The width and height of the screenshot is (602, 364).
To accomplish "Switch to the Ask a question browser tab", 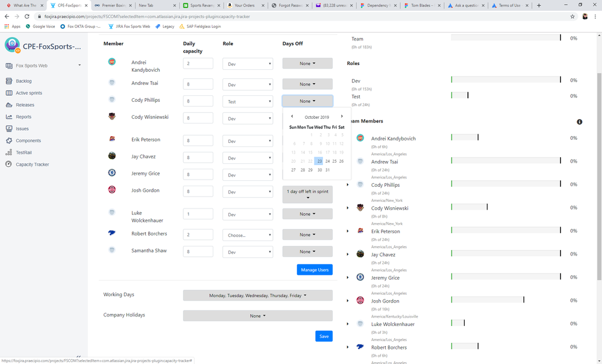I will (466, 5).
